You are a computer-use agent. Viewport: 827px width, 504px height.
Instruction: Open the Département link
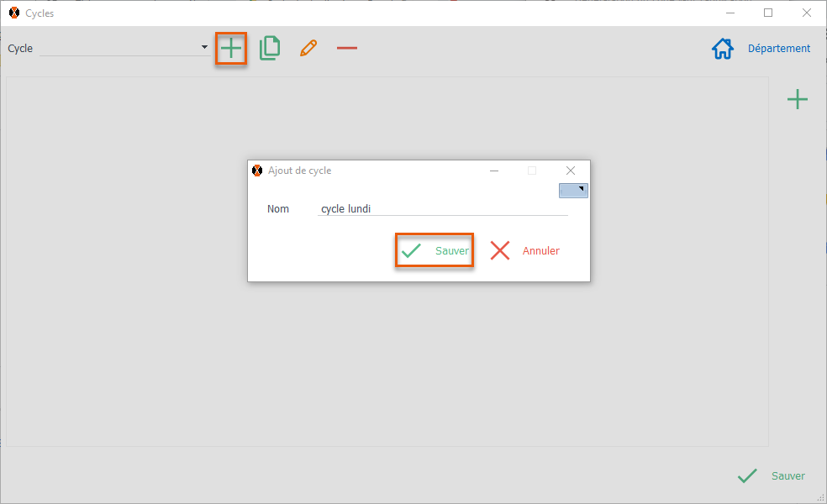click(x=779, y=49)
